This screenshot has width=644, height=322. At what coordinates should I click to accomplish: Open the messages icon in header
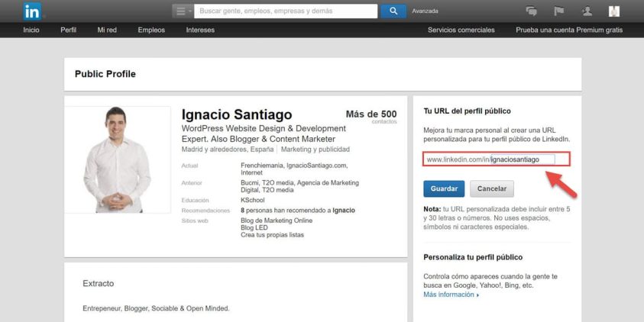pos(531,11)
